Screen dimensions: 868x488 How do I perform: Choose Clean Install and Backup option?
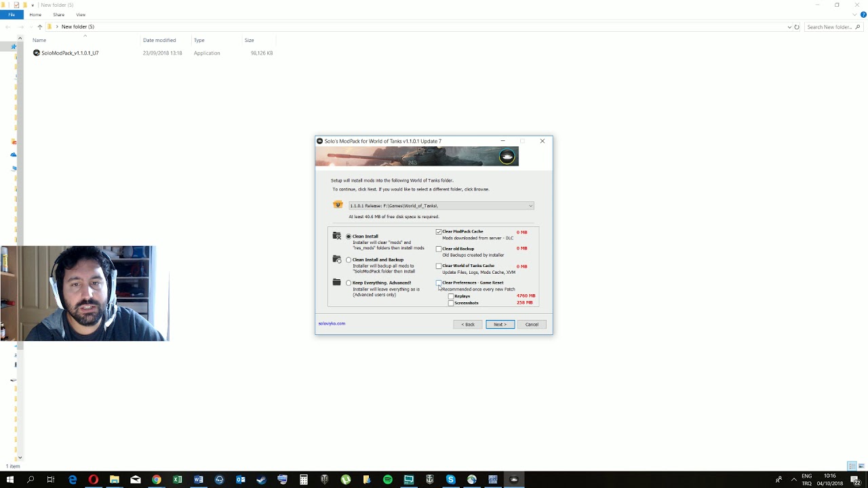[x=349, y=260]
